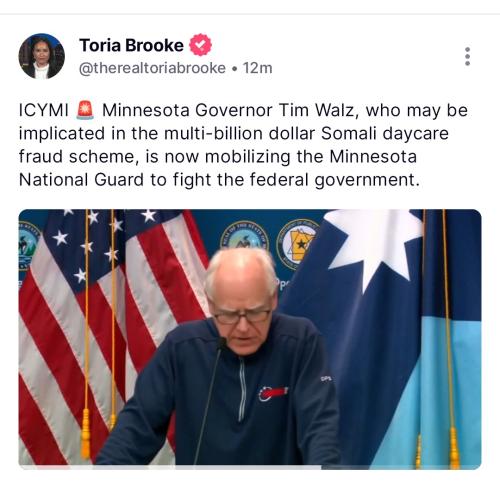Click the 12m post timestamp
Screen dimensions: 500x487
[257, 68]
